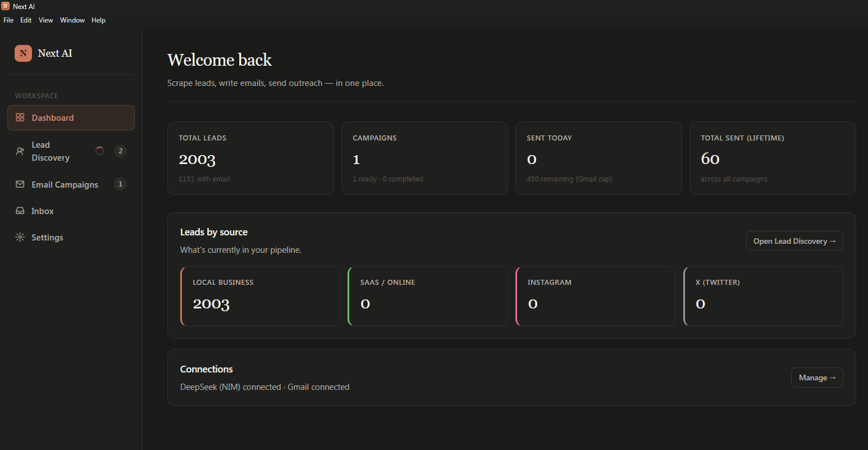Viewport: 868px width, 450px height.
Task: Select the Total Sent (Lifetime) card
Action: 773,158
